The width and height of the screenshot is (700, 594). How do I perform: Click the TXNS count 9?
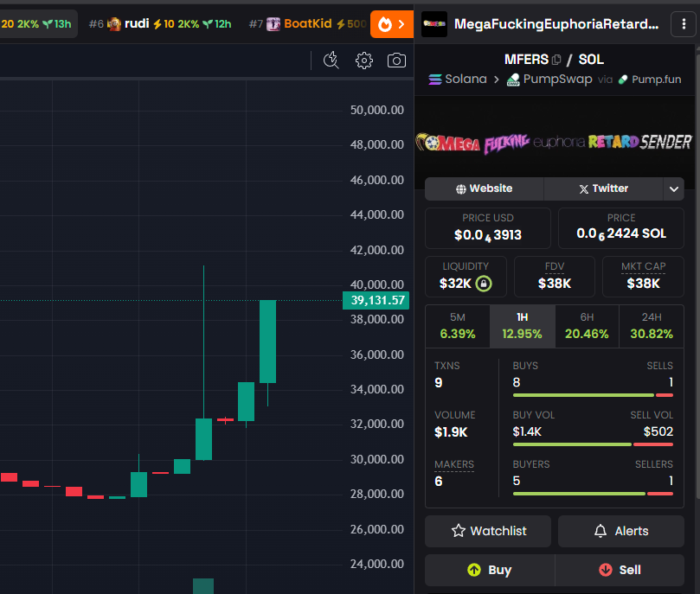click(x=439, y=383)
